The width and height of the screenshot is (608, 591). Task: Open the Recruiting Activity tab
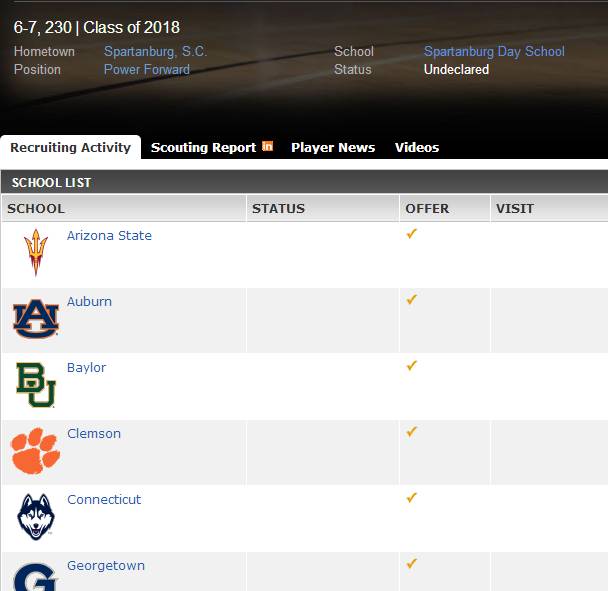tap(70, 147)
